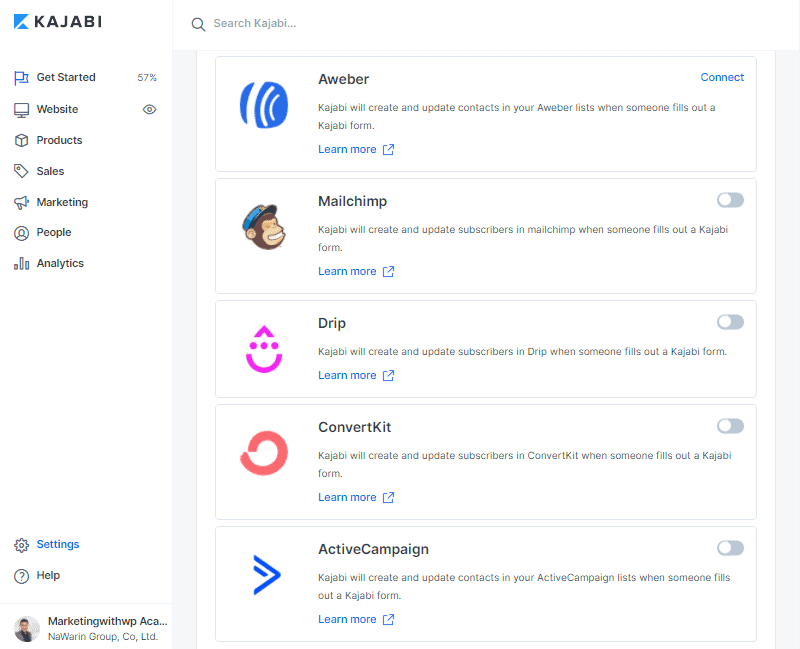Open Settings in sidebar
800x649 pixels.
pyautogui.click(x=58, y=544)
